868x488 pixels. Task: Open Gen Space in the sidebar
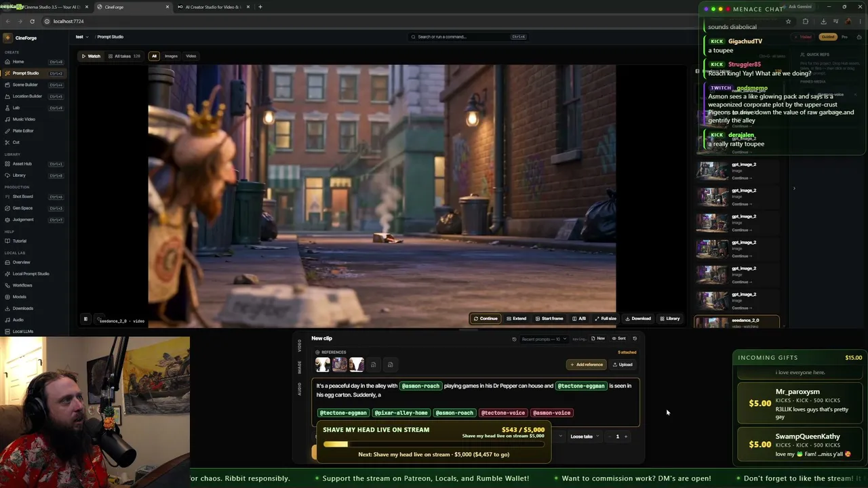(x=34, y=208)
